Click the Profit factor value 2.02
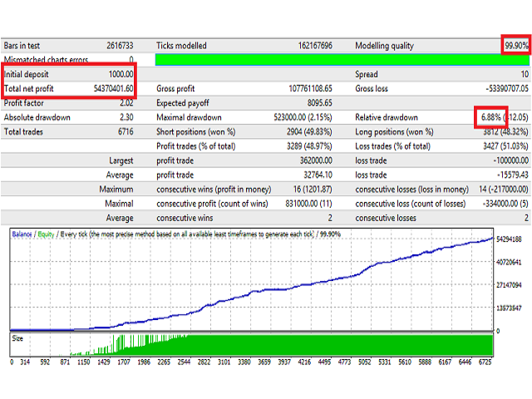The image size is (532, 399). click(x=126, y=103)
